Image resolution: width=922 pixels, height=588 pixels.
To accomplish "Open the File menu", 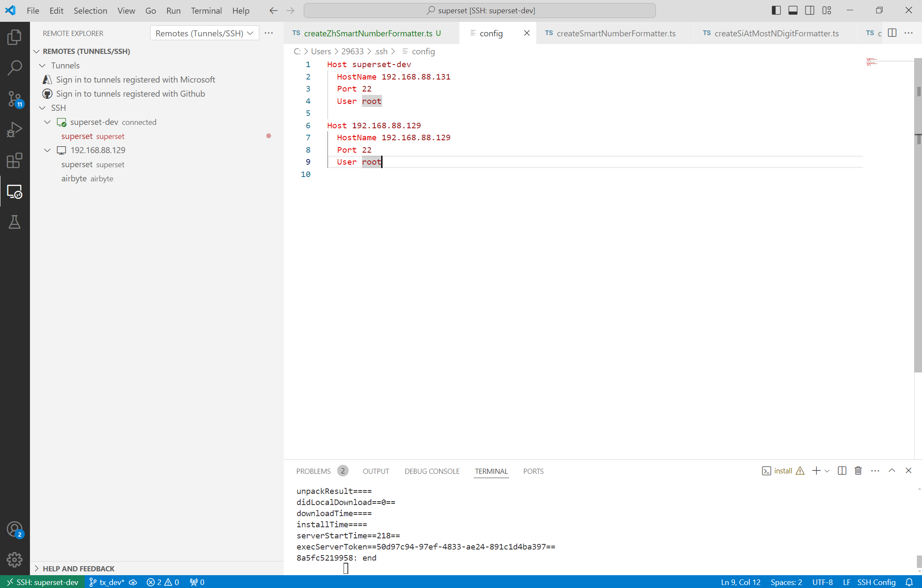I will coord(33,11).
